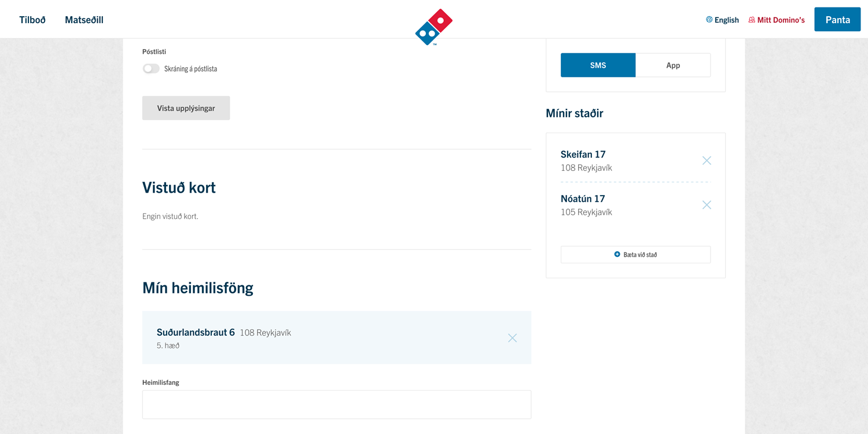Click the Domino's logo in the header
Image resolution: width=868 pixels, height=434 pixels.
tap(433, 26)
